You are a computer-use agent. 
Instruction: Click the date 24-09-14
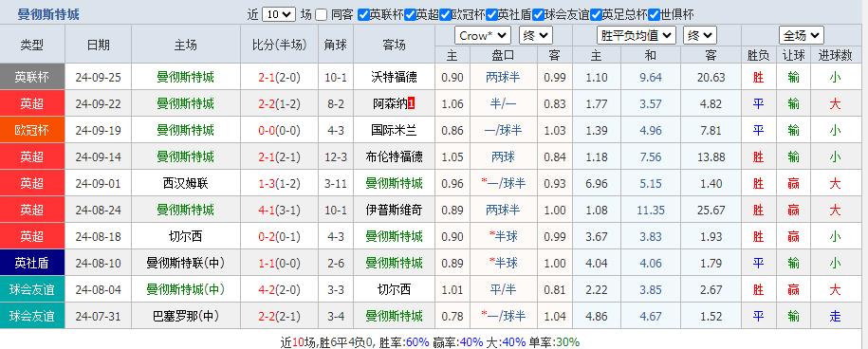click(98, 157)
